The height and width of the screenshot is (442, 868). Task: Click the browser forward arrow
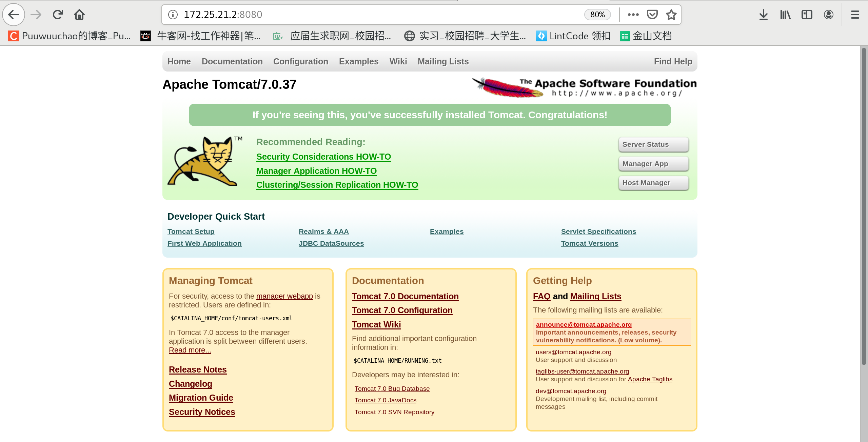(36, 15)
